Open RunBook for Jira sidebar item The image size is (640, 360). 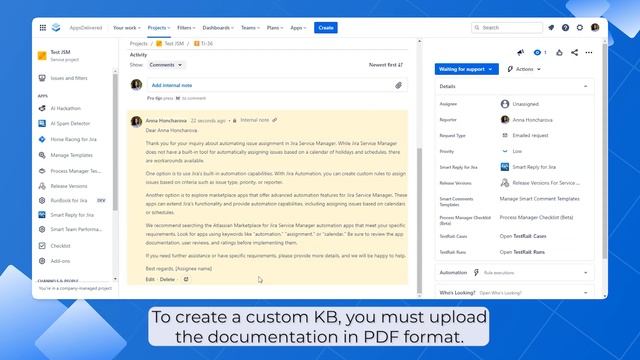(x=69, y=200)
